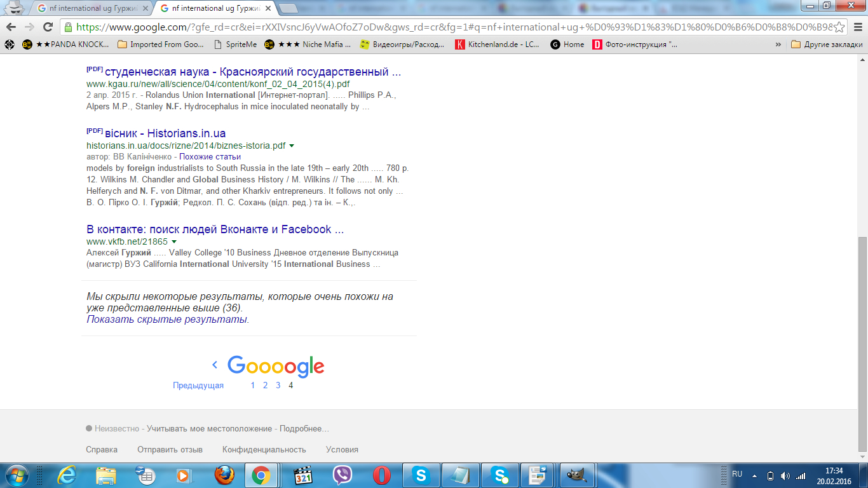Open the В контакте: поиск людей result
This screenshot has width=868, height=488.
coord(215,229)
